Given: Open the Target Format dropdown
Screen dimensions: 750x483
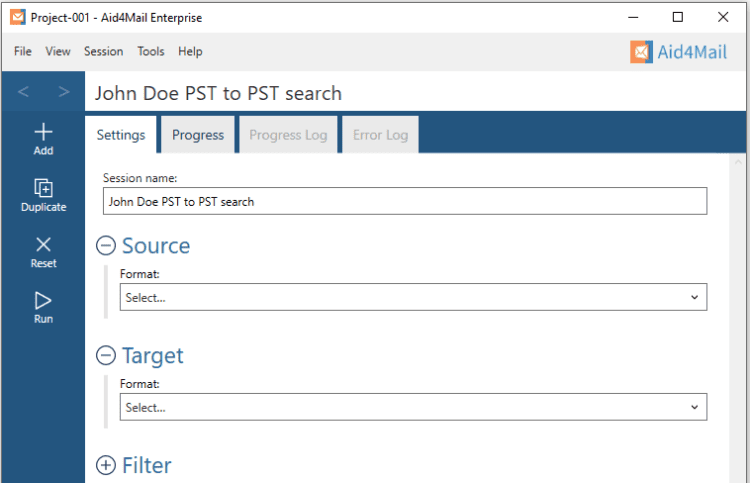Looking at the screenshot, I should point(413,407).
